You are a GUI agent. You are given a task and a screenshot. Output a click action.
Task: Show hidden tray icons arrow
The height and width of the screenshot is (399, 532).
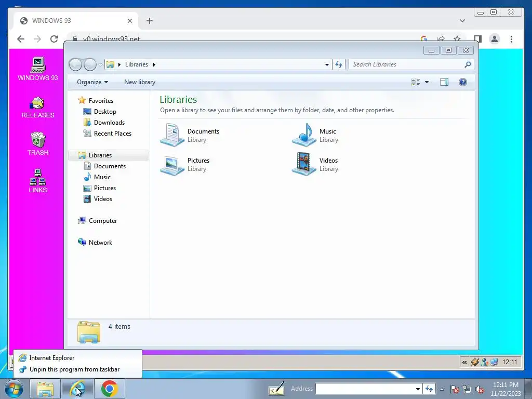click(x=442, y=389)
